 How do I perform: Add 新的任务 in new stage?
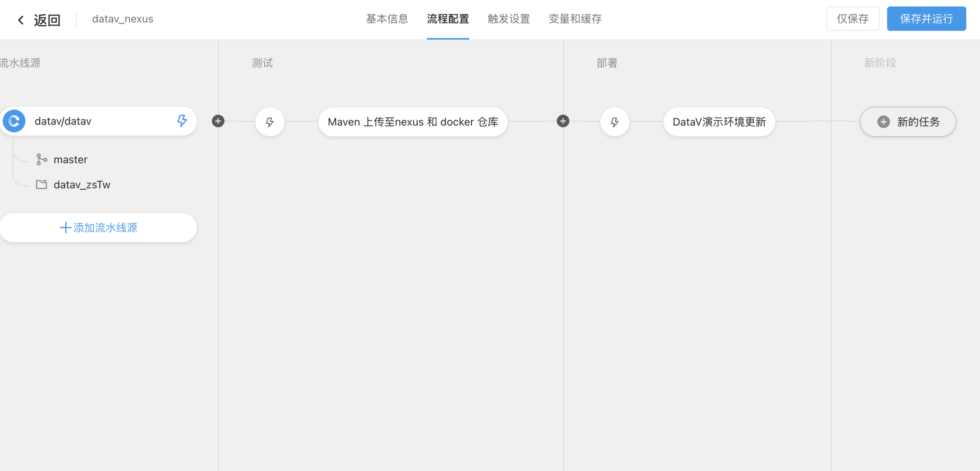click(x=907, y=122)
